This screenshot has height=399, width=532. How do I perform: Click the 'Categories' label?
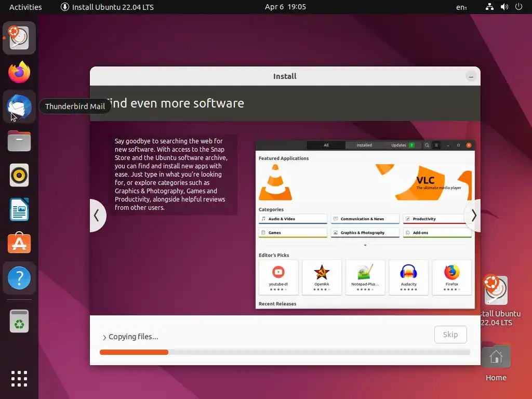pos(271,209)
